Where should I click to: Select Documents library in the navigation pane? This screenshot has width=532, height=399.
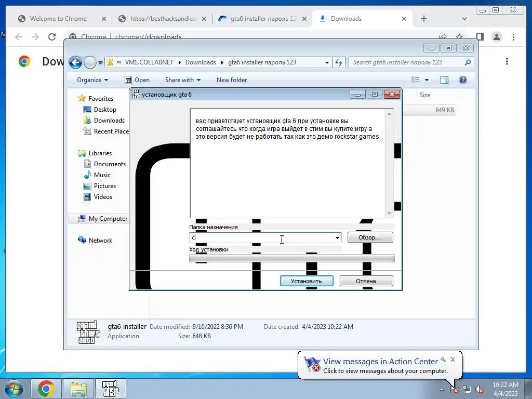(x=110, y=164)
